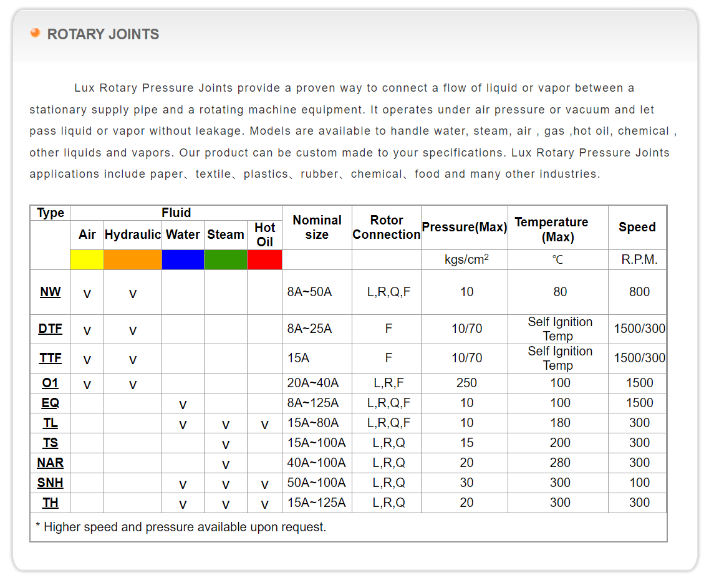Click the Steam check mark for NAR
The height and width of the screenshot is (588, 709).
tap(226, 465)
